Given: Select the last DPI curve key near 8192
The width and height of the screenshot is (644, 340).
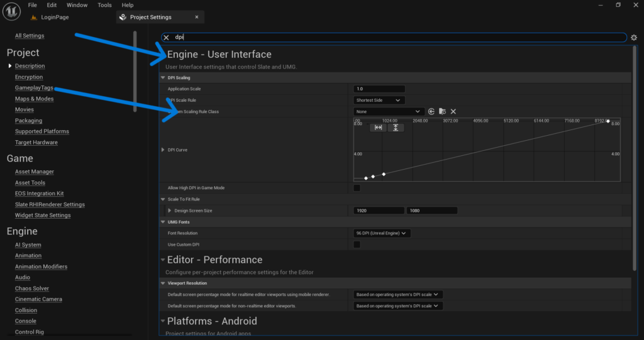Looking at the screenshot, I should pos(608,121).
